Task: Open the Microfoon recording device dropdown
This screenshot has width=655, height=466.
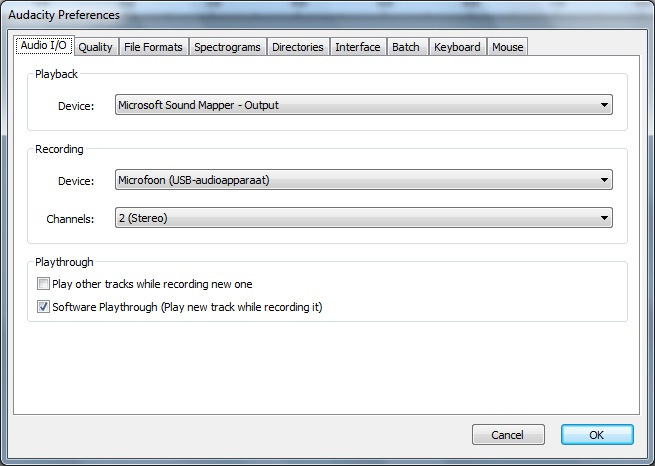Action: tap(364, 180)
